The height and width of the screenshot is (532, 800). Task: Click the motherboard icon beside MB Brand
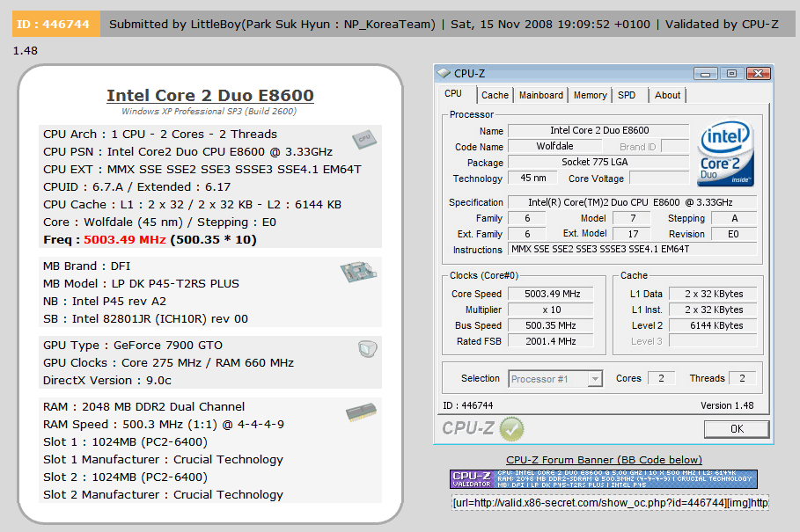click(358, 271)
